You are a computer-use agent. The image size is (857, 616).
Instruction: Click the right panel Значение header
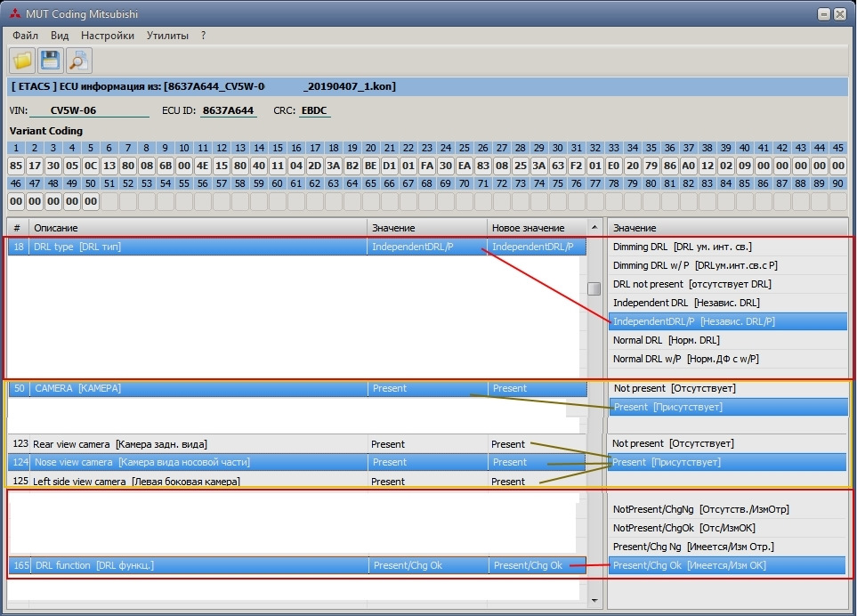[x=728, y=228]
